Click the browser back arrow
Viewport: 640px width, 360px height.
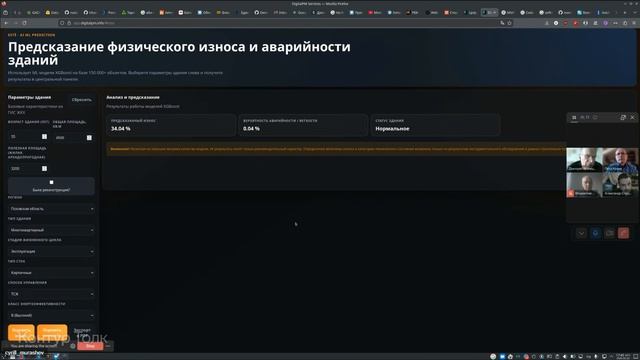(x=6, y=23)
